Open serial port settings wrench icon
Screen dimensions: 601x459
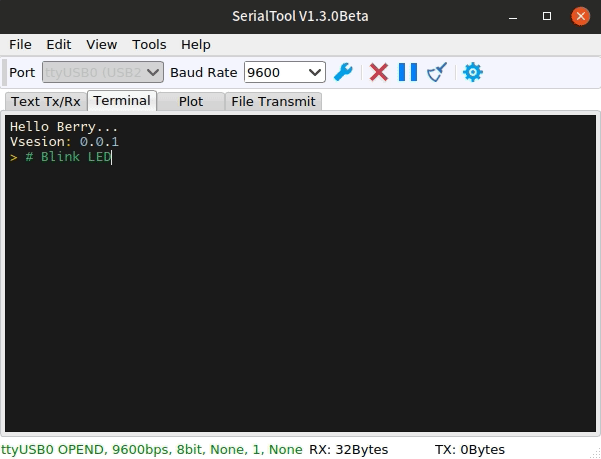343,72
